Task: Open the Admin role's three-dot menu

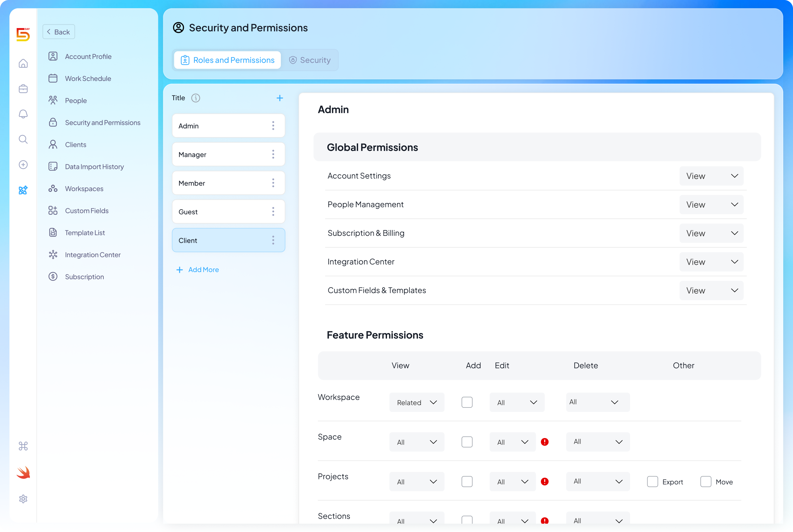Action: tap(273, 125)
